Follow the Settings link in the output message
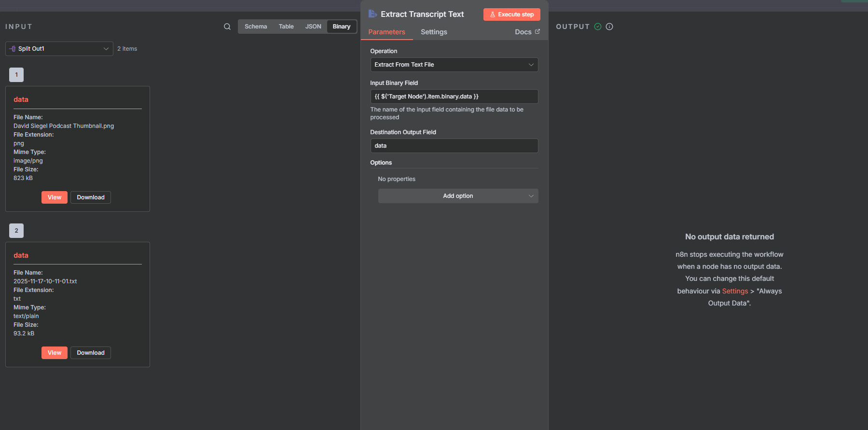This screenshot has width=868, height=430. 735,291
